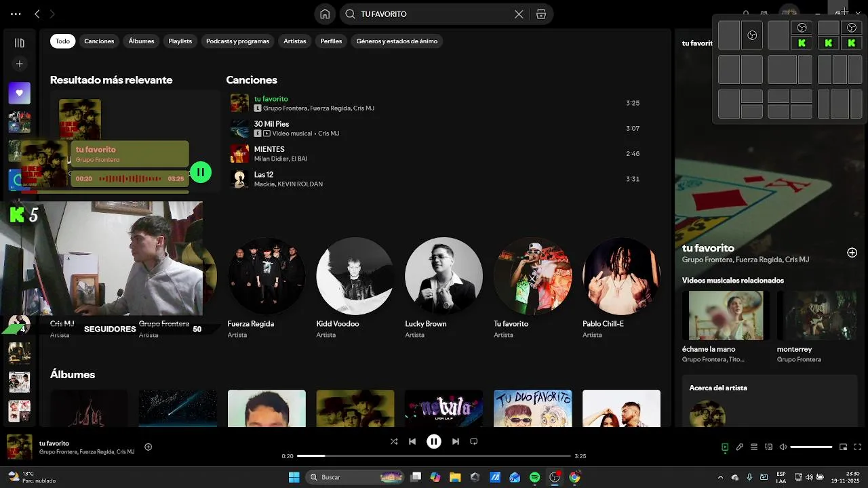Click the search input field

(x=434, y=14)
